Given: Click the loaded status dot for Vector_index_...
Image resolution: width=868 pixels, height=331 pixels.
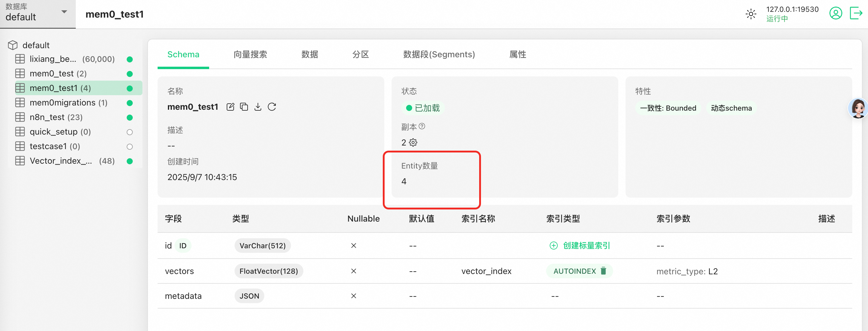Looking at the screenshot, I should 129,161.
